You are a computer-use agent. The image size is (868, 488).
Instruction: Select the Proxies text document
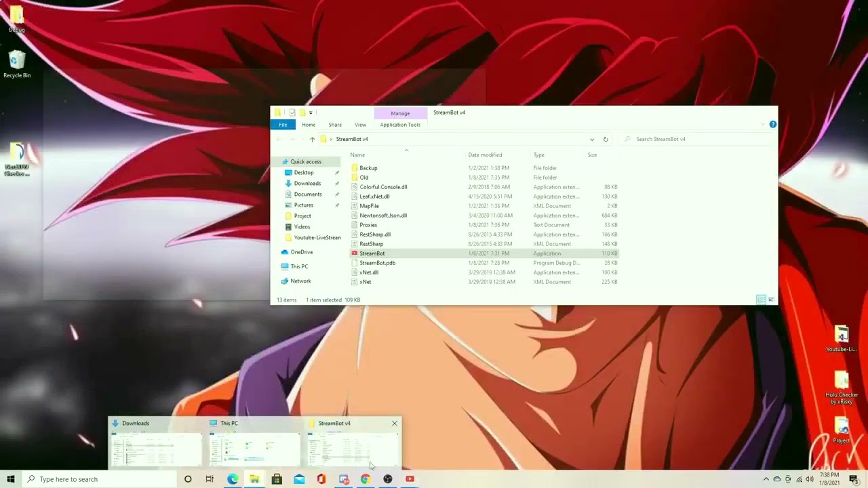coord(368,225)
